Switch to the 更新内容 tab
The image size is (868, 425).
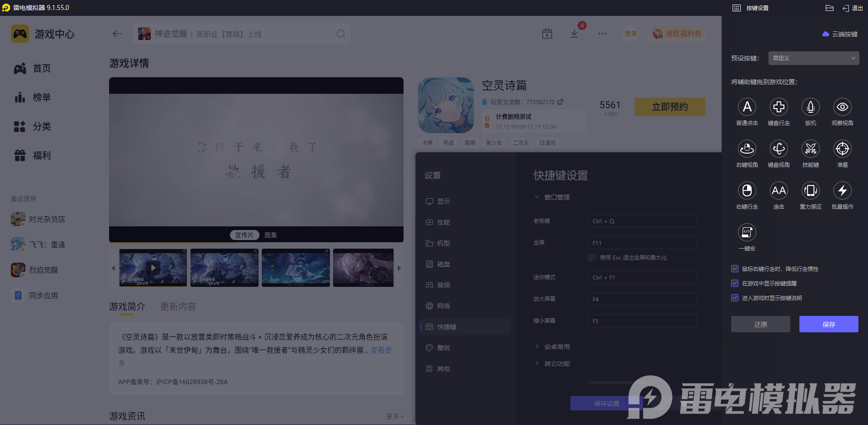pyautogui.click(x=178, y=306)
